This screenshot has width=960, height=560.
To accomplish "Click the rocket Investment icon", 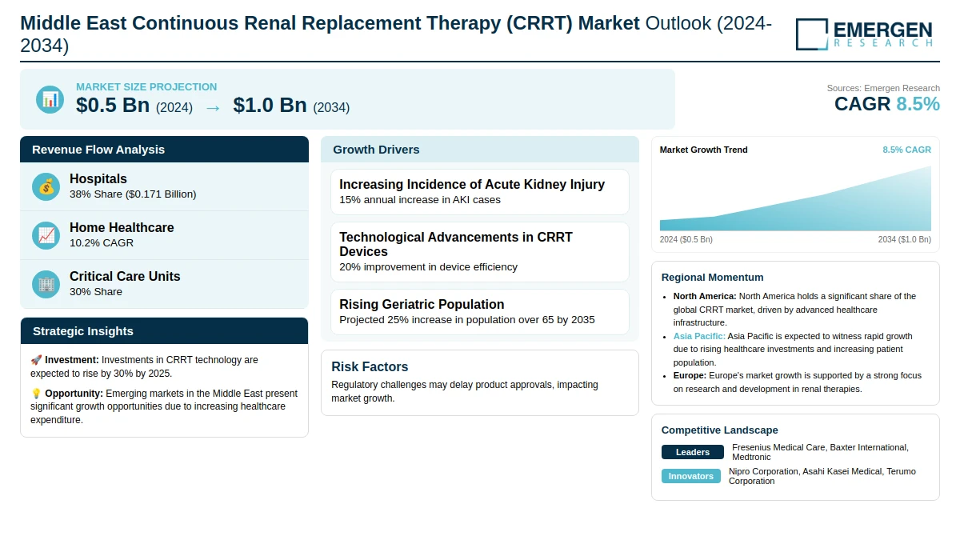I will (36, 360).
